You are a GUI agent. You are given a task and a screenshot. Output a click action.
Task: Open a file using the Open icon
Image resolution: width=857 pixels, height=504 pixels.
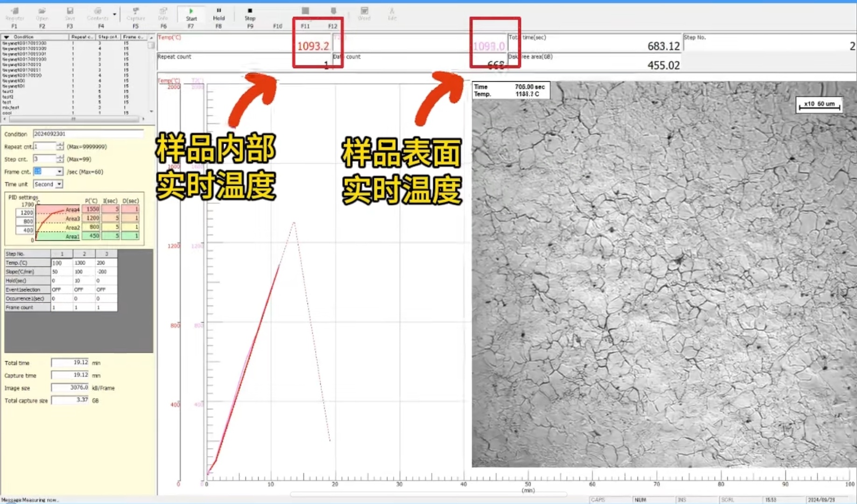click(x=42, y=14)
